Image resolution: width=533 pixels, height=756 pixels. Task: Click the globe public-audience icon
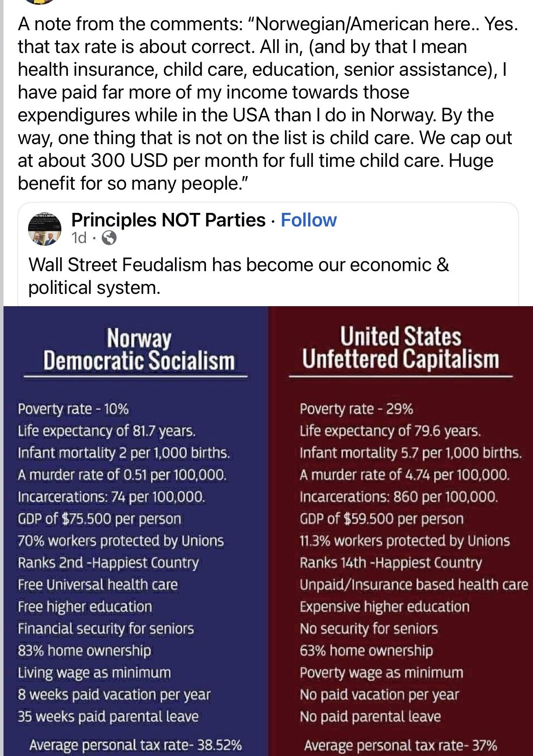point(109,238)
